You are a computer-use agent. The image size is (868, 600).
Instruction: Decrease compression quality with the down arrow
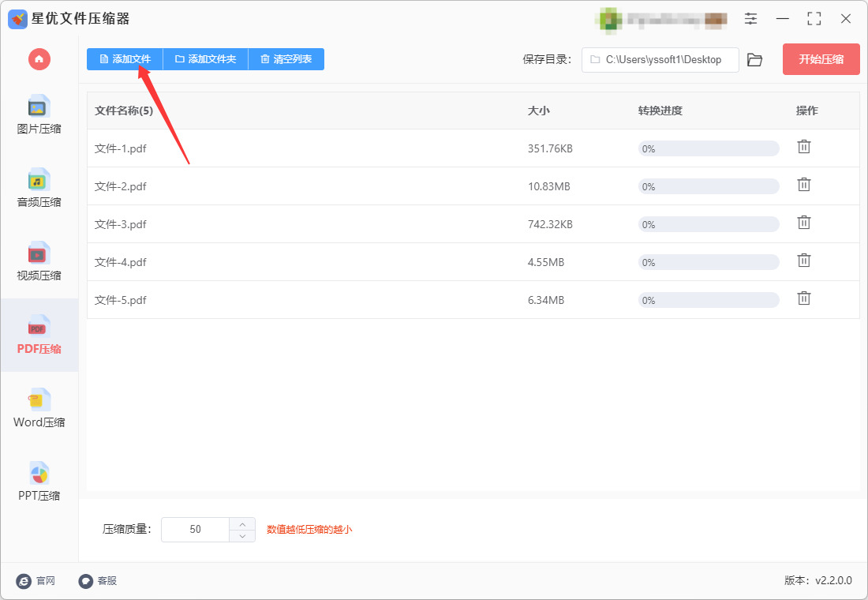(x=242, y=536)
